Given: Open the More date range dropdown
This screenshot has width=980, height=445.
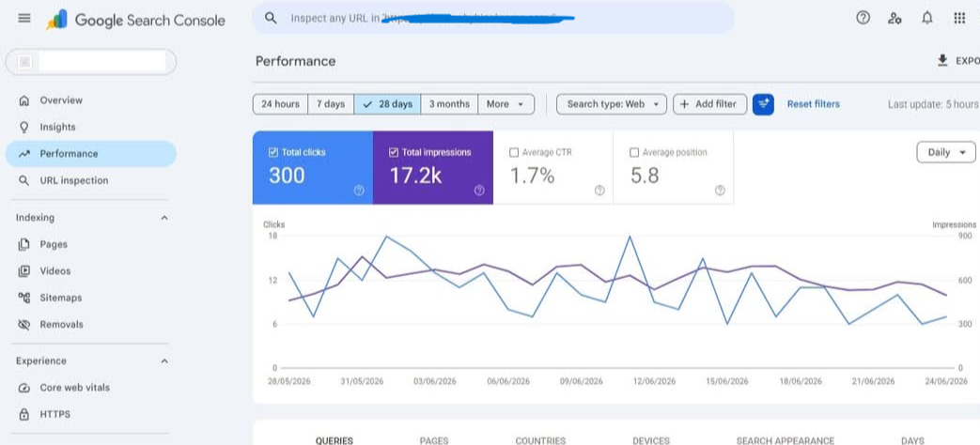Looking at the screenshot, I should [x=506, y=104].
